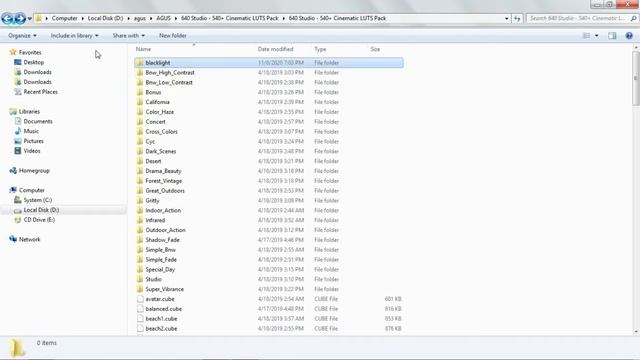The image size is (640, 360).
Task: Click the refresh button in address bar
Action: [x=517, y=18]
